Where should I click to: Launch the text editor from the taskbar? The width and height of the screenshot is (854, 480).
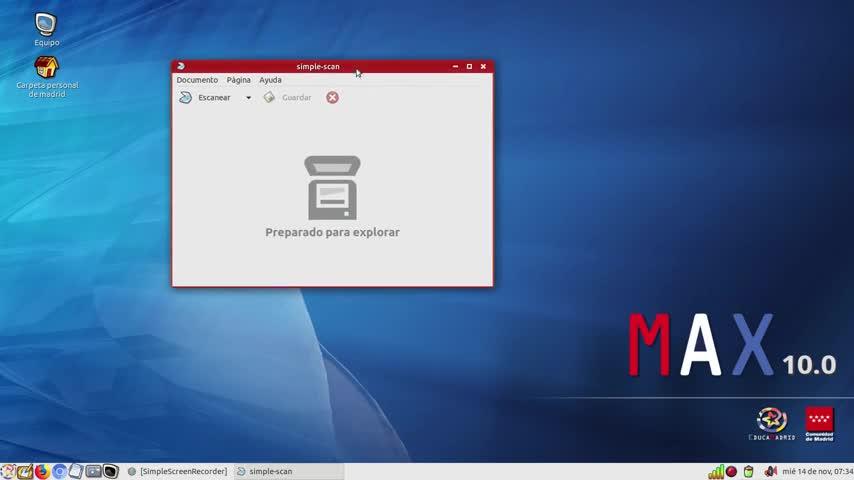point(25,471)
